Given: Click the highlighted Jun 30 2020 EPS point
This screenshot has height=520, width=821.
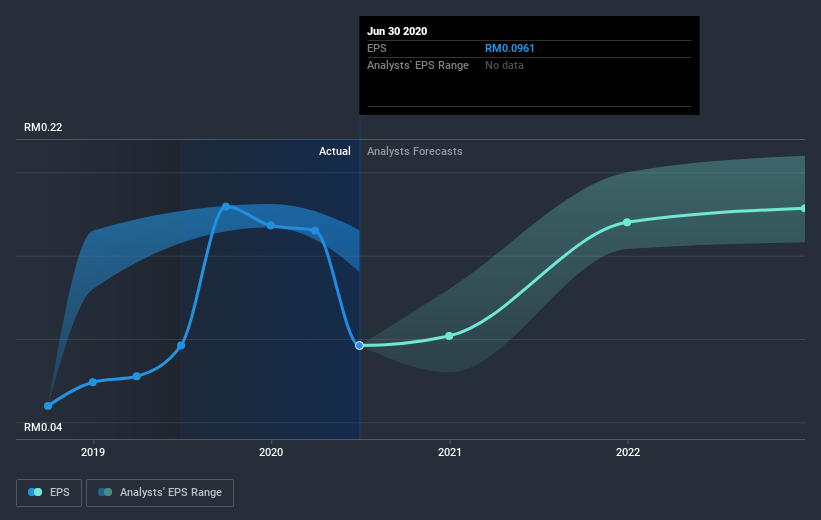Looking at the screenshot, I should coord(359,345).
